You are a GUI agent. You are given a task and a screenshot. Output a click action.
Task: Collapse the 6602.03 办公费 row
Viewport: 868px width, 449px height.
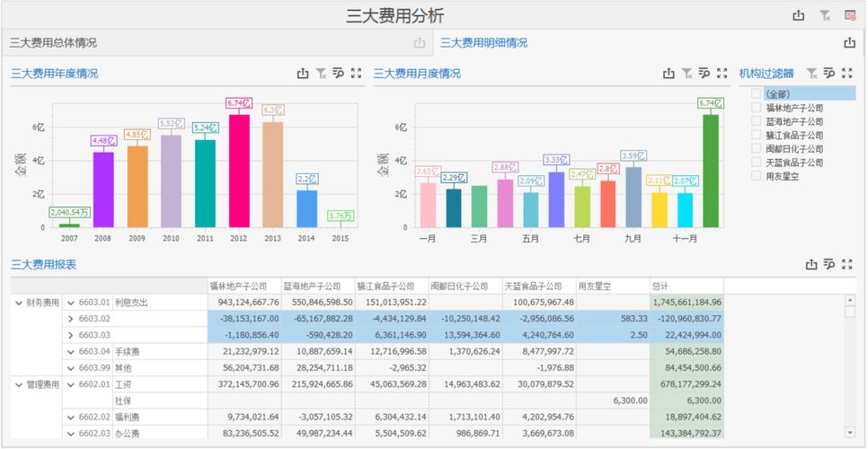click(x=71, y=434)
